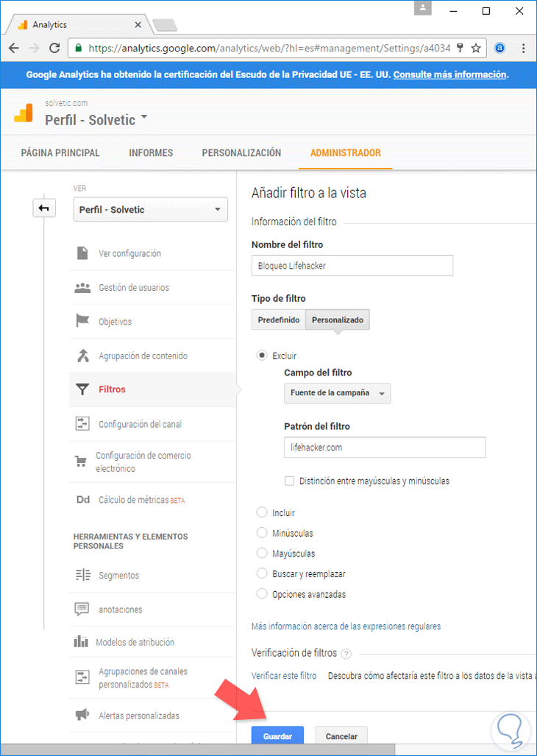Click the Patrón del filtro text field
This screenshot has width=537, height=756.
tap(385, 448)
